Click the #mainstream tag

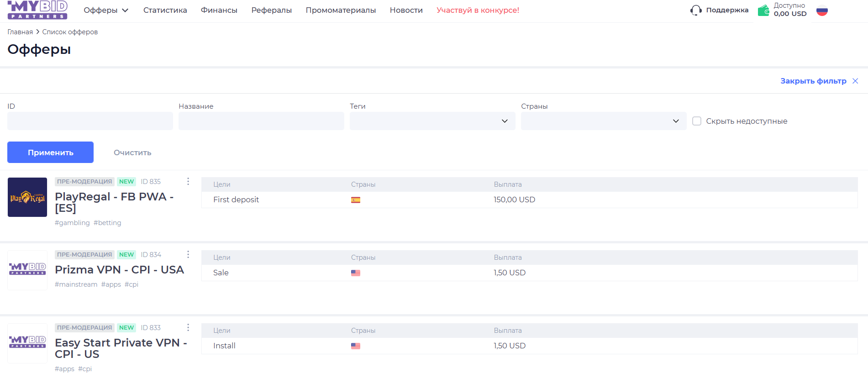[x=76, y=284]
